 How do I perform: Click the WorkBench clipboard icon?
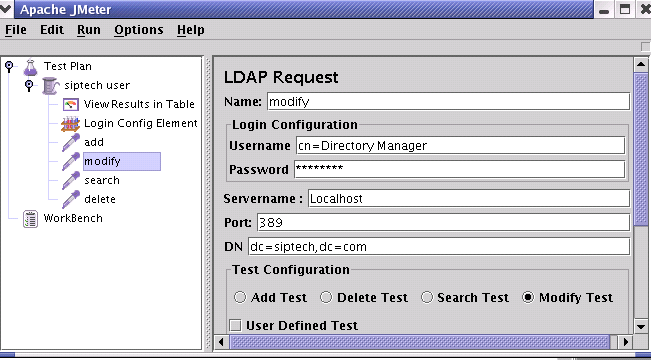click(30, 219)
